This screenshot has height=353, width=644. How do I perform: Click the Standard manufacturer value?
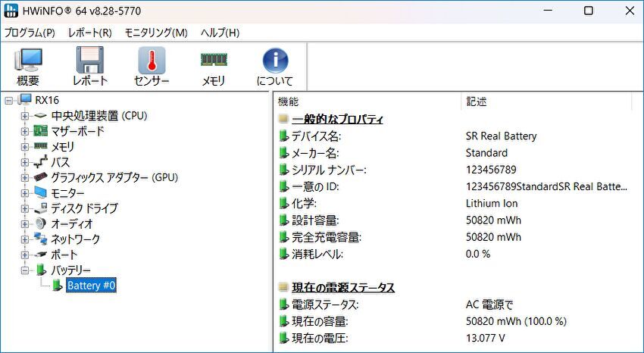[486, 153]
